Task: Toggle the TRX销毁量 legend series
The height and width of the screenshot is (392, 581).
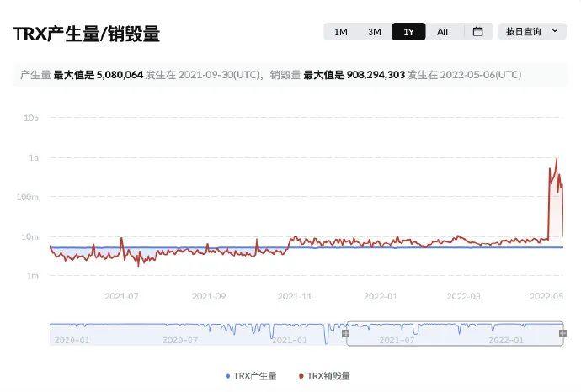Action: (324, 376)
